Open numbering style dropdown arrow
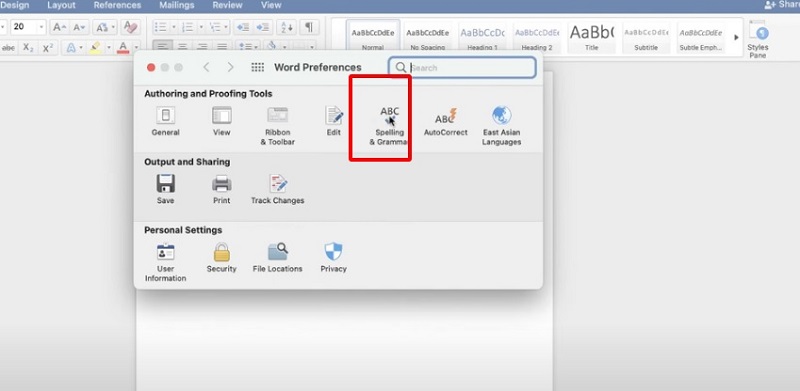 click(201, 27)
